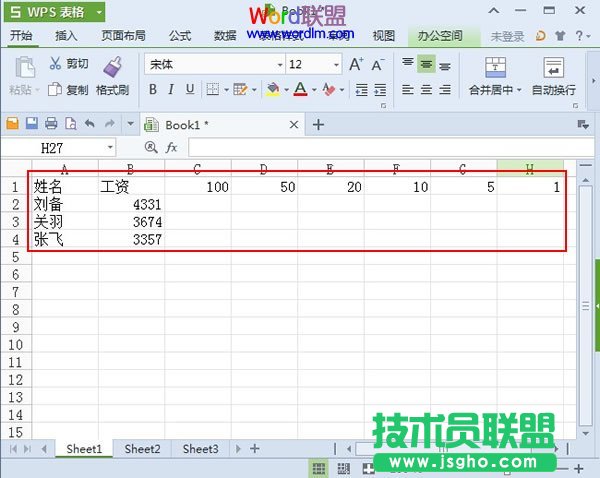Set middle vertical alignment

pyautogui.click(x=426, y=64)
